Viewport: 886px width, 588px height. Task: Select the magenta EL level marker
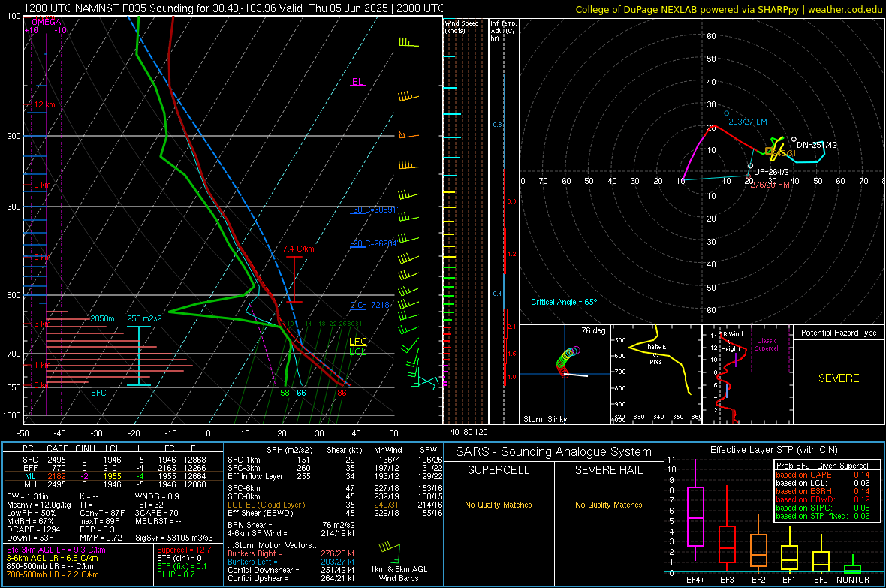357,82
